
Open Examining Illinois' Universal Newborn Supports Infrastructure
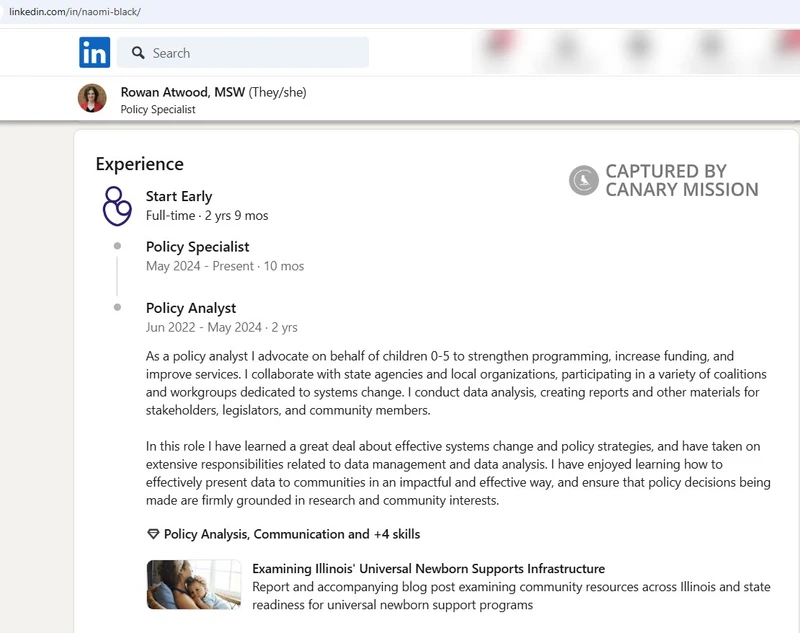[428, 569]
